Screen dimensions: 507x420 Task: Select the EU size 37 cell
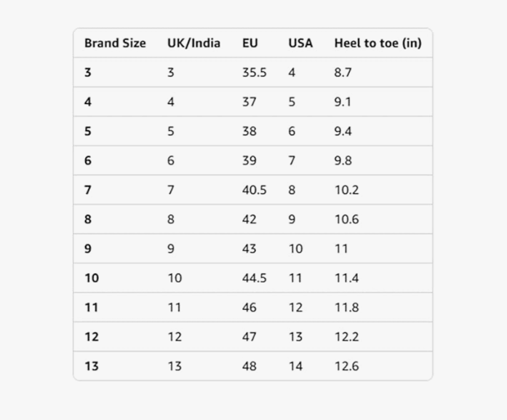pos(249,102)
